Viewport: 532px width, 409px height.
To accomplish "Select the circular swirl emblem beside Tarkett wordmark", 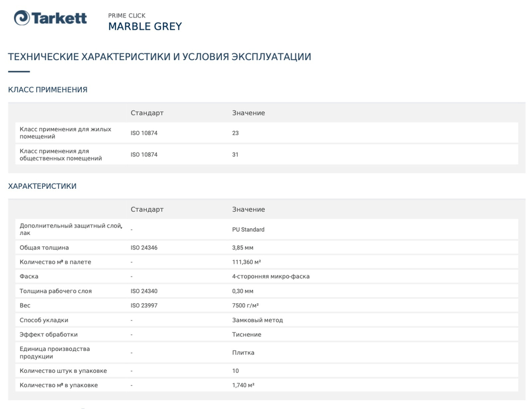I will point(21,18).
